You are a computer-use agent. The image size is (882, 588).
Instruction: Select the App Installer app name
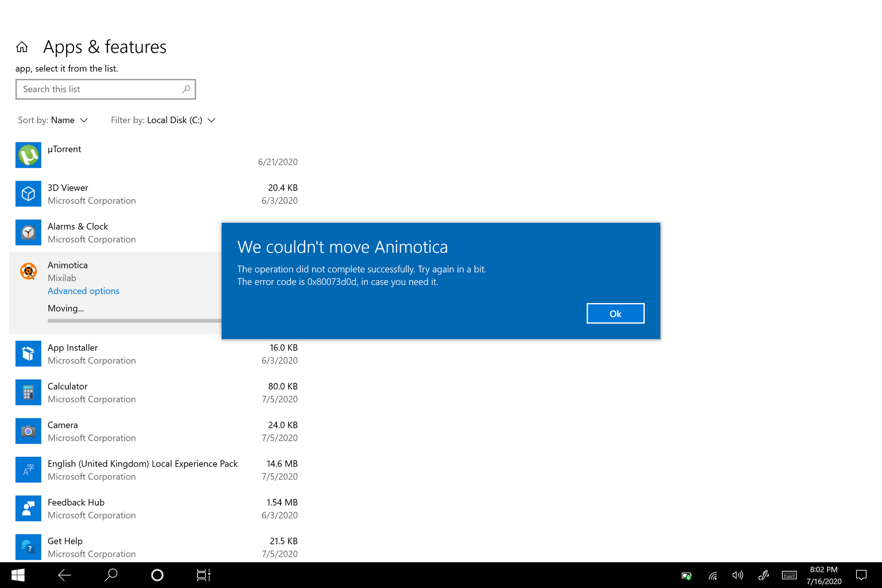pyautogui.click(x=73, y=348)
